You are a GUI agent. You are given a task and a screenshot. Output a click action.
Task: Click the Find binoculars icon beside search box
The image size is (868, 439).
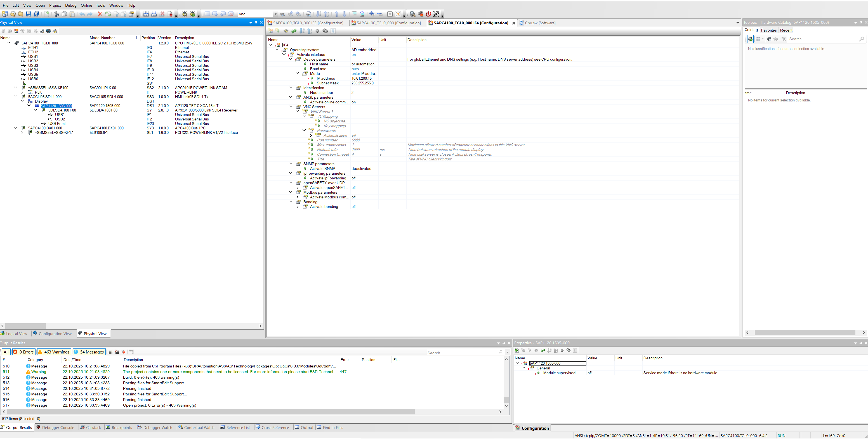pyautogui.click(x=283, y=14)
